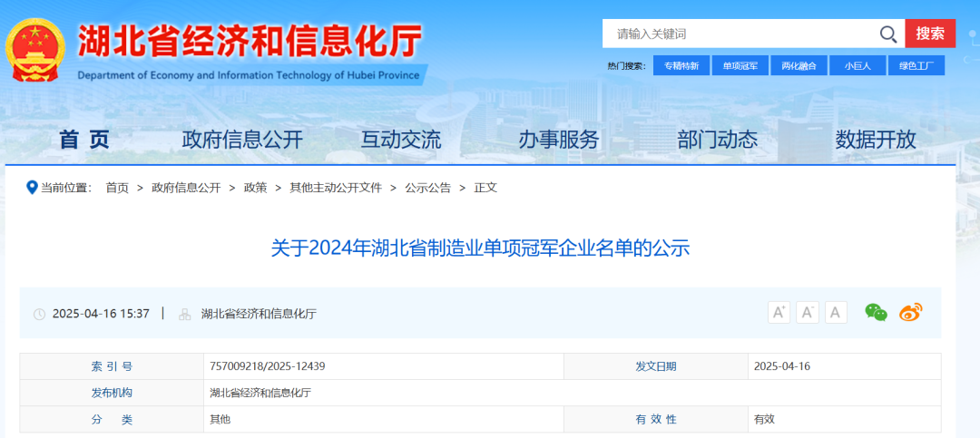The width and height of the screenshot is (980, 438).
Task: Click the location pin icon
Action: (x=32, y=187)
